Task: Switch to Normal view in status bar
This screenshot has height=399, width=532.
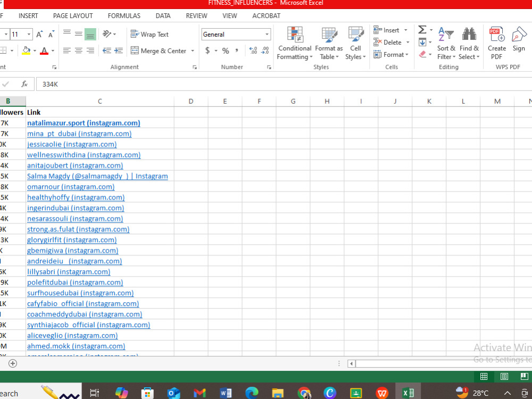Action: [x=484, y=376]
